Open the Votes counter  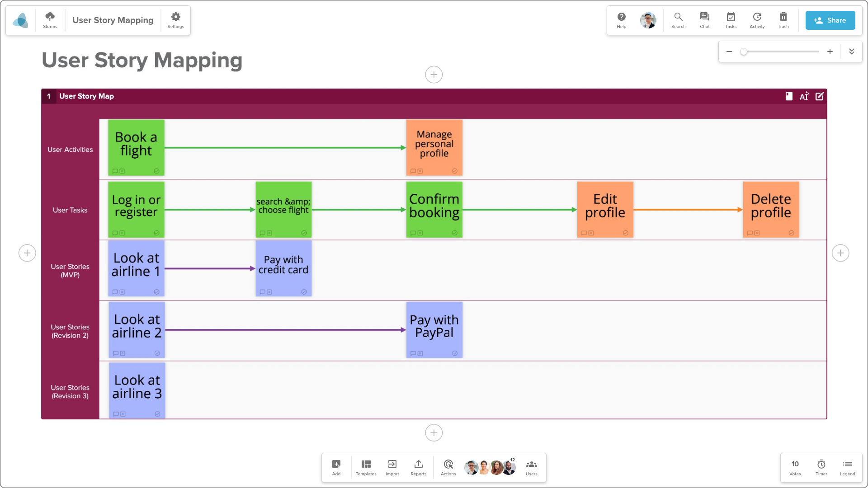coord(795,468)
